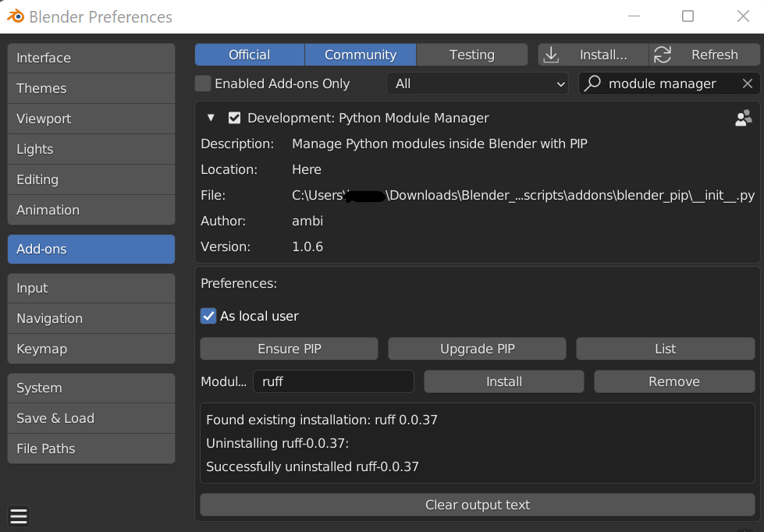Disable the Python Module Manager add-on
The width and height of the screenshot is (764, 532).
[234, 118]
